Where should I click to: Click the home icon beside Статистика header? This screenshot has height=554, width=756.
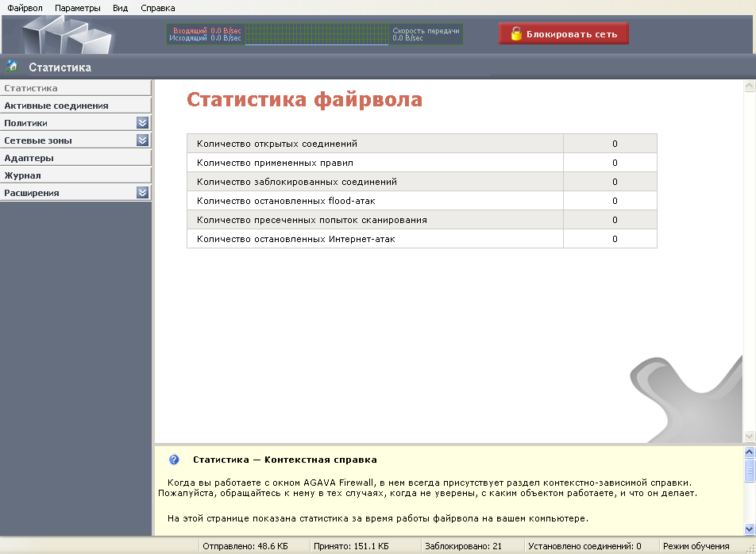click(x=12, y=67)
